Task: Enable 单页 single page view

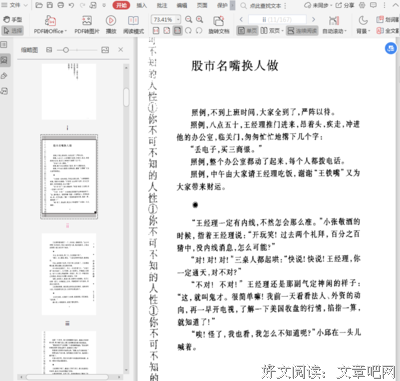Action: pyautogui.click(x=247, y=31)
